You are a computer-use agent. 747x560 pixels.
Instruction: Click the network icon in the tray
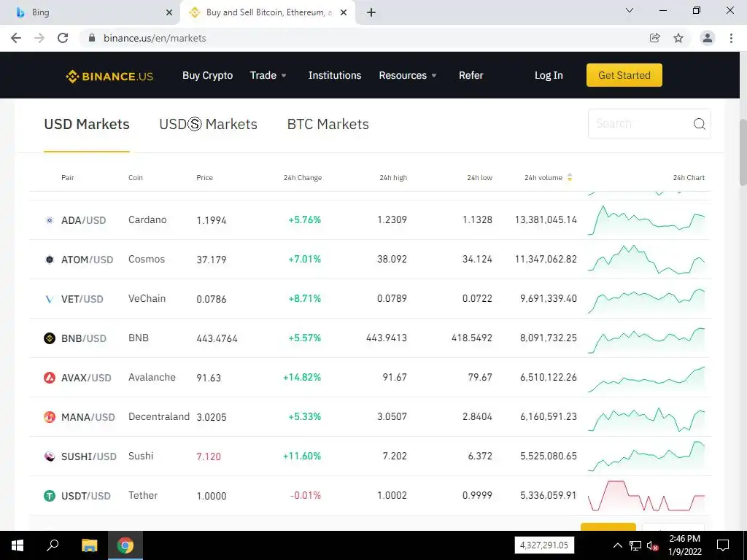click(635, 545)
